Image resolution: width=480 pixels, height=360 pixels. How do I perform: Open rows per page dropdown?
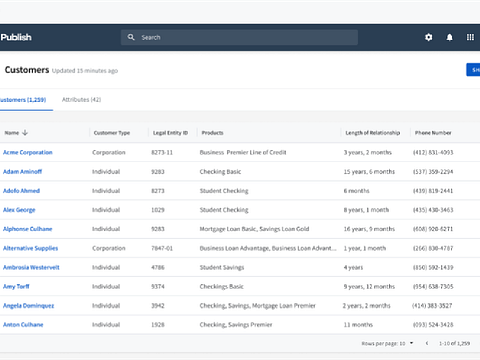click(x=411, y=343)
